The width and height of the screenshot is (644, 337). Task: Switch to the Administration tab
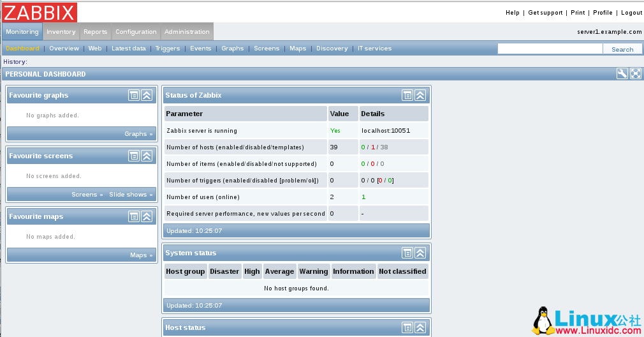coord(187,31)
